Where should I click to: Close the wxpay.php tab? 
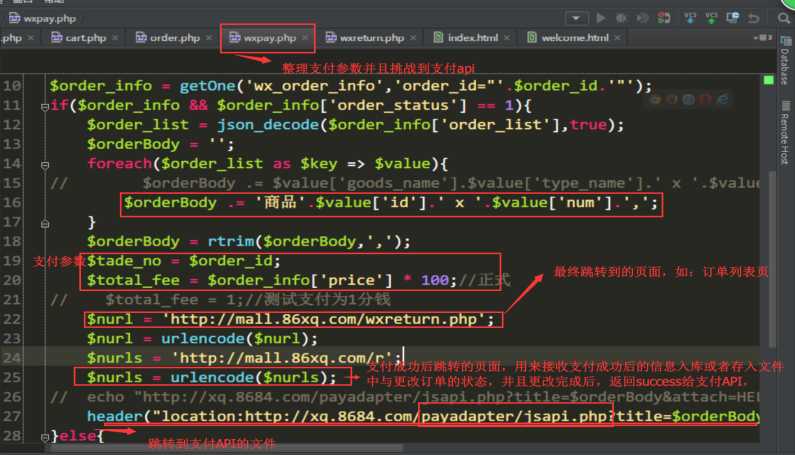tap(305, 38)
